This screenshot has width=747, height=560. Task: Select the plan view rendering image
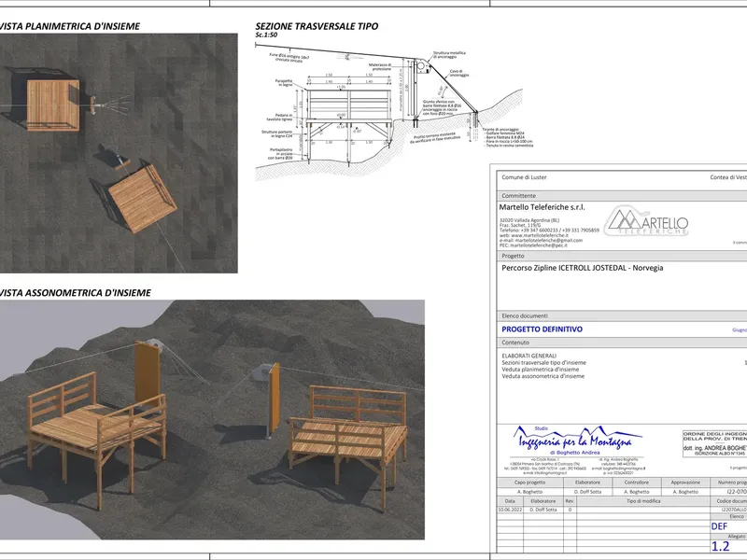tap(119, 153)
